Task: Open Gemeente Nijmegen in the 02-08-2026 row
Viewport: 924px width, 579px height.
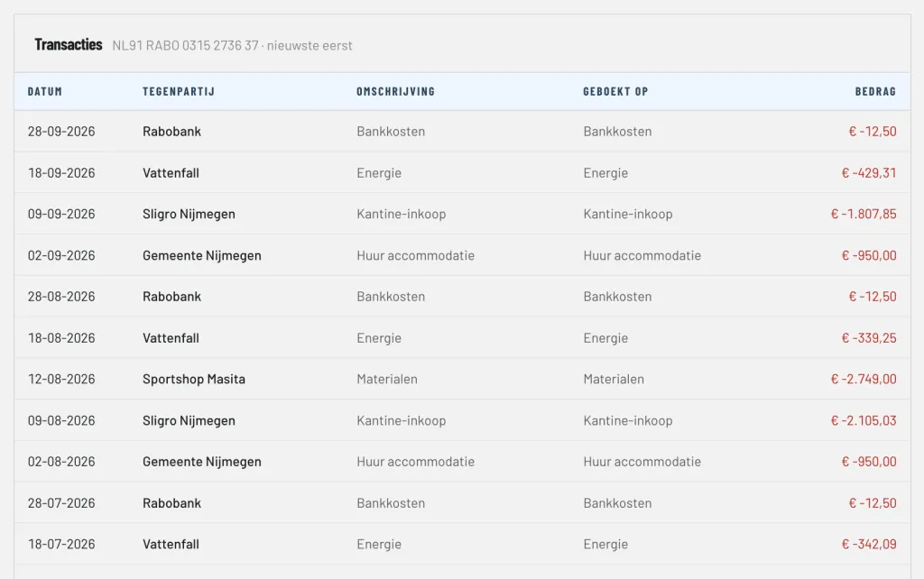Action: 201,461
